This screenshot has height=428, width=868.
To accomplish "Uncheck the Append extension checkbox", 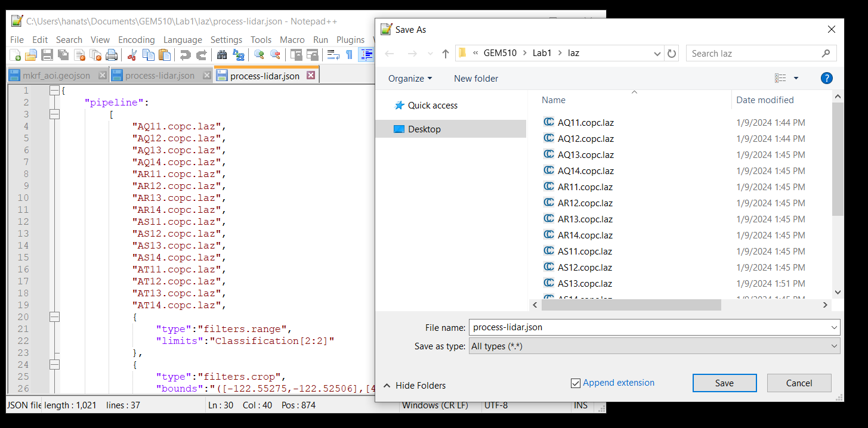I will 575,383.
